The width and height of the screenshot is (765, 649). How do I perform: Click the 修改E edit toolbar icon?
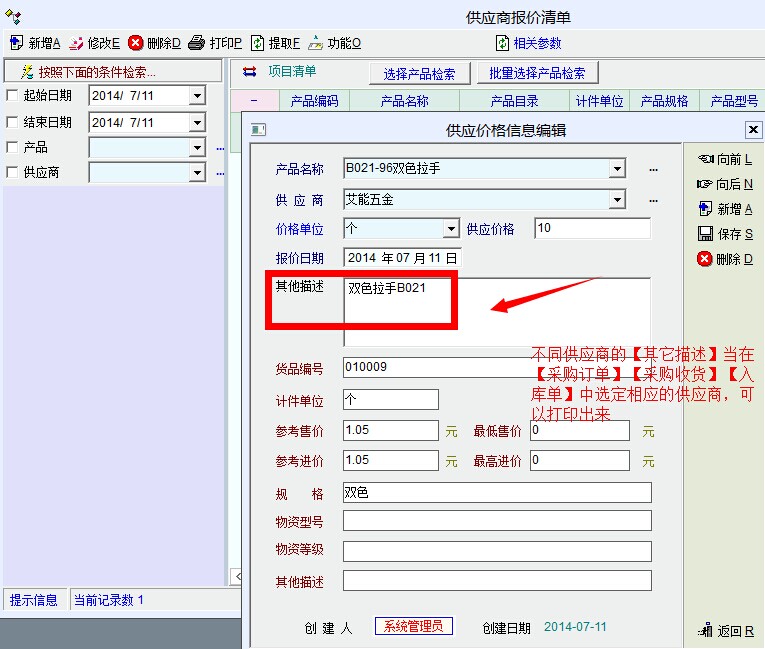76,43
